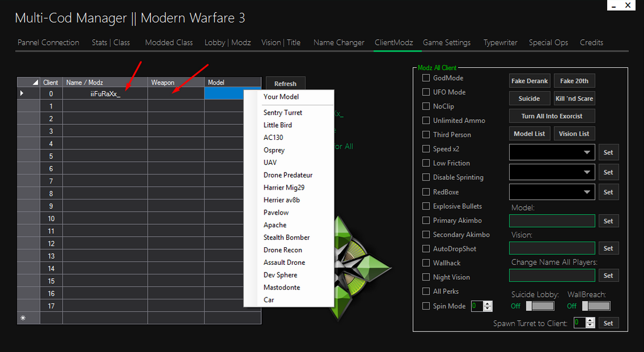The height and width of the screenshot is (352, 644).
Task: Open the Game Settings tab
Action: 447,42
